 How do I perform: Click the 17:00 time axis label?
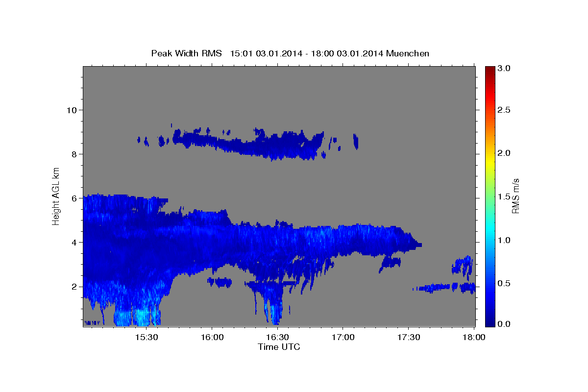click(x=343, y=337)
